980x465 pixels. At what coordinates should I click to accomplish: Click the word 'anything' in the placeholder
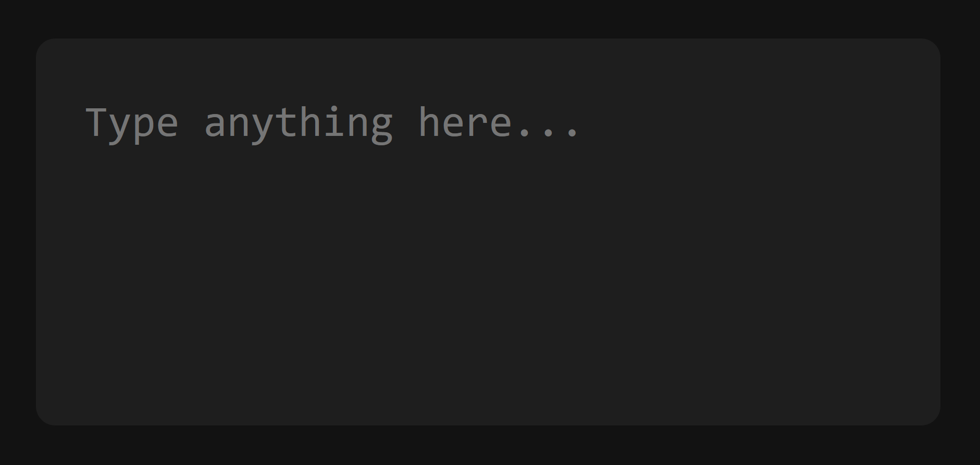click(x=299, y=123)
